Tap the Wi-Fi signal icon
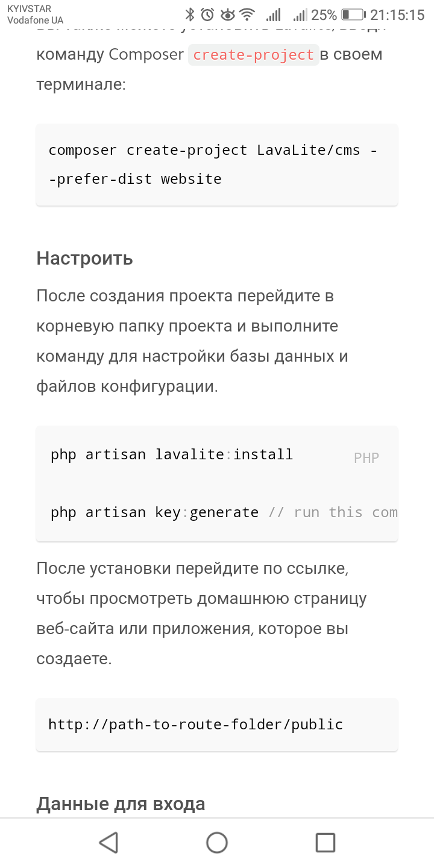This screenshot has width=434, height=868. click(x=247, y=14)
